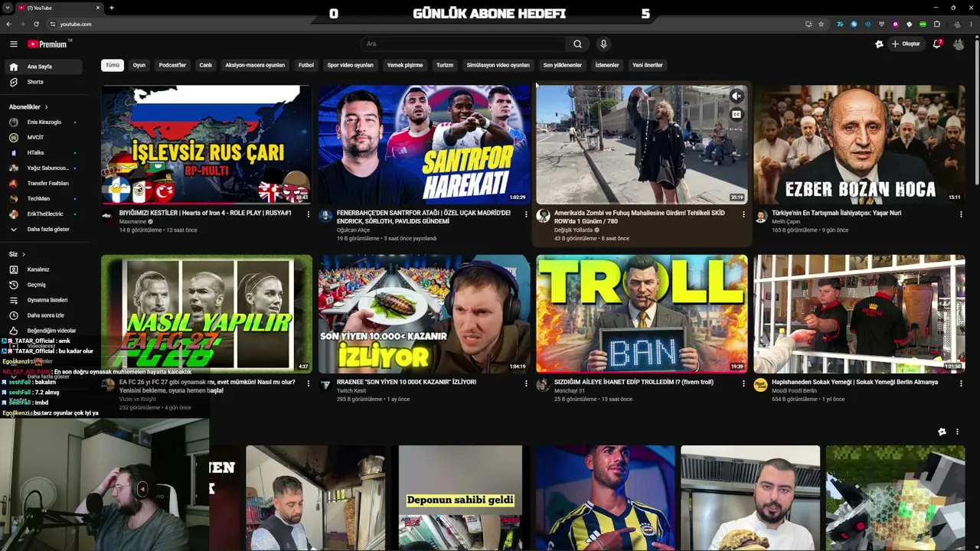This screenshot has width=980, height=551.
Task: Click the Maxmarine channel name
Action: point(132,222)
